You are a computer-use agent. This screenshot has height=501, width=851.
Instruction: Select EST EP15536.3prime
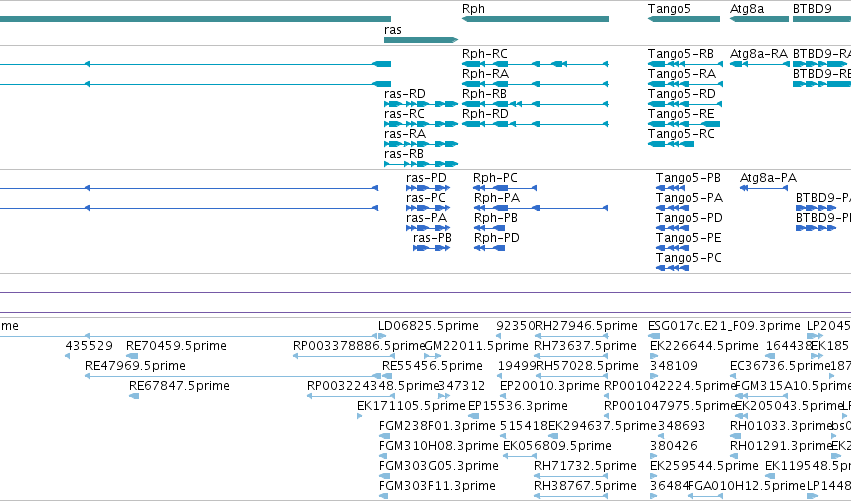[518, 406]
